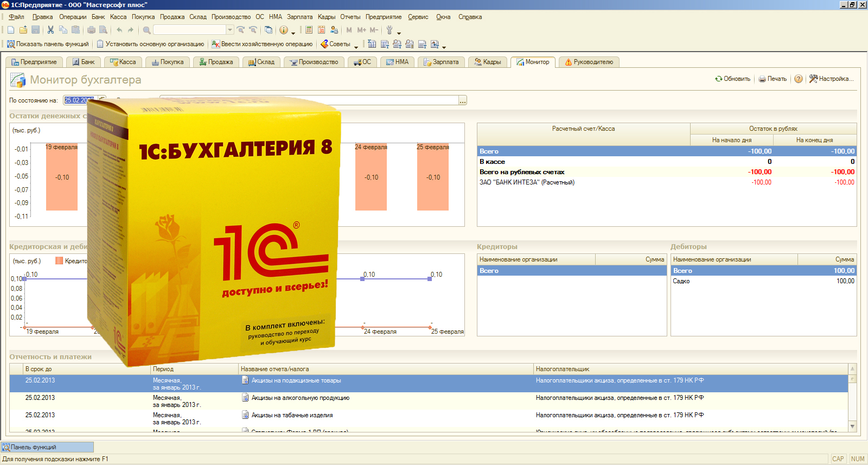Click the Печать button in monitor header
The height and width of the screenshot is (465, 868).
pos(773,79)
